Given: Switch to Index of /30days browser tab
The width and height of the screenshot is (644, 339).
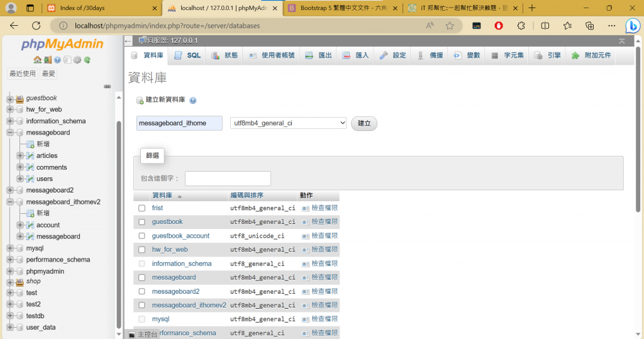Looking at the screenshot, I should (101, 8).
